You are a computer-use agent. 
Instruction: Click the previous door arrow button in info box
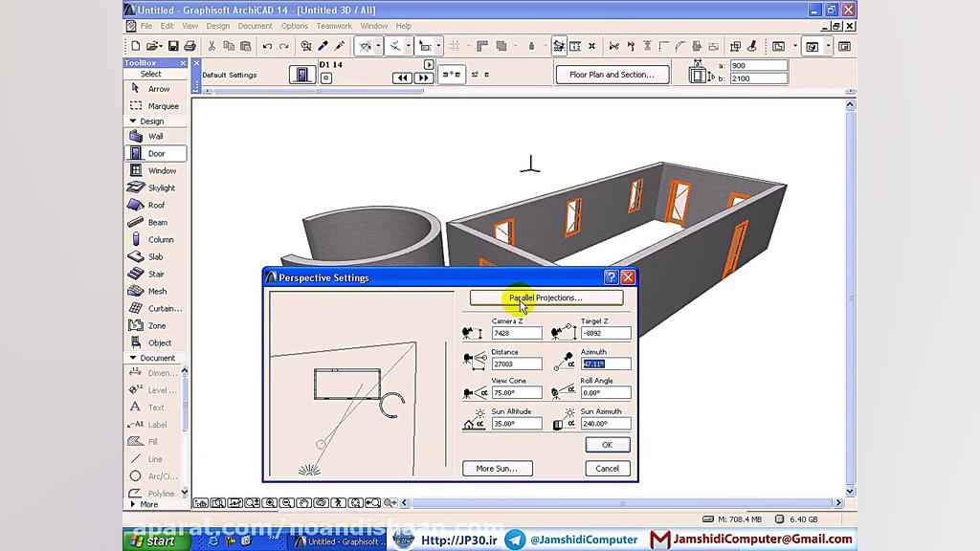click(402, 78)
